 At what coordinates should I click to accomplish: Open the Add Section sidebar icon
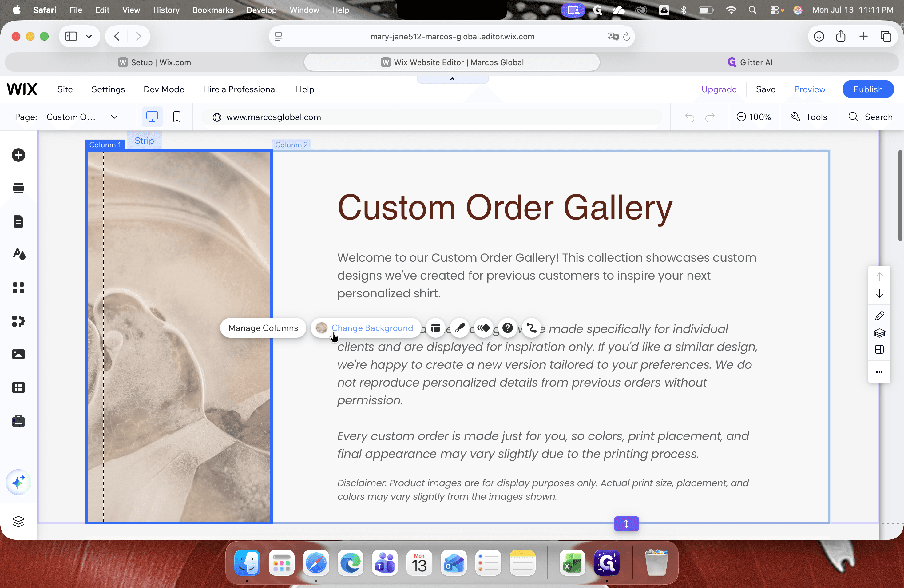pyautogui.click(x=18, y=188)
